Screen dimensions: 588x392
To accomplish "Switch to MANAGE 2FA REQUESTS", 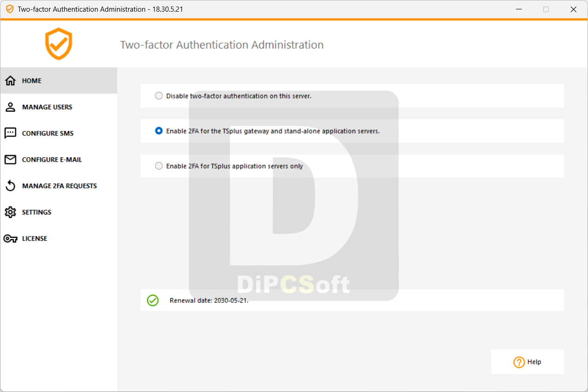I will click(x=59, y=186).
